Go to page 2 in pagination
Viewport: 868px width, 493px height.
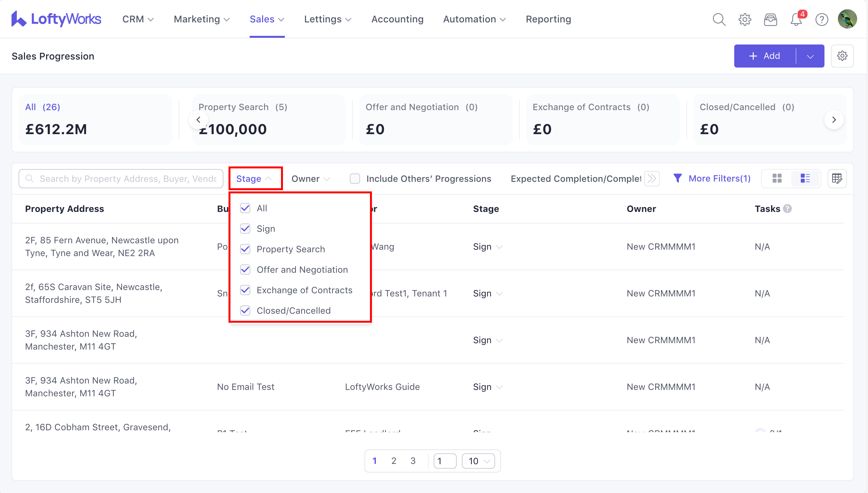[394, 461]
